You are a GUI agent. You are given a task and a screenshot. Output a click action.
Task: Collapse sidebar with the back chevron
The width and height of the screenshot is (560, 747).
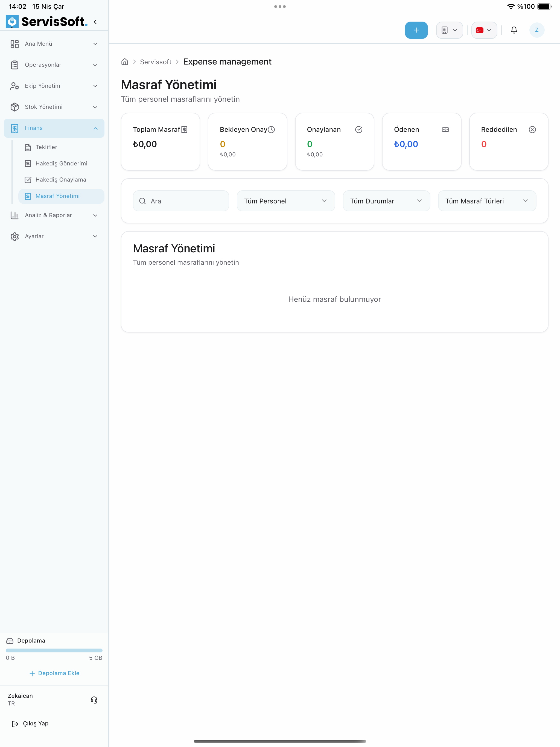coord(95,22)
